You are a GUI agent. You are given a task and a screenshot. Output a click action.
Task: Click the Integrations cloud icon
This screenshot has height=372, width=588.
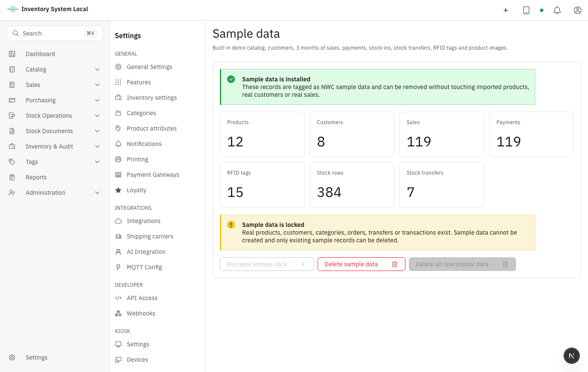click(x=118, y=221)
